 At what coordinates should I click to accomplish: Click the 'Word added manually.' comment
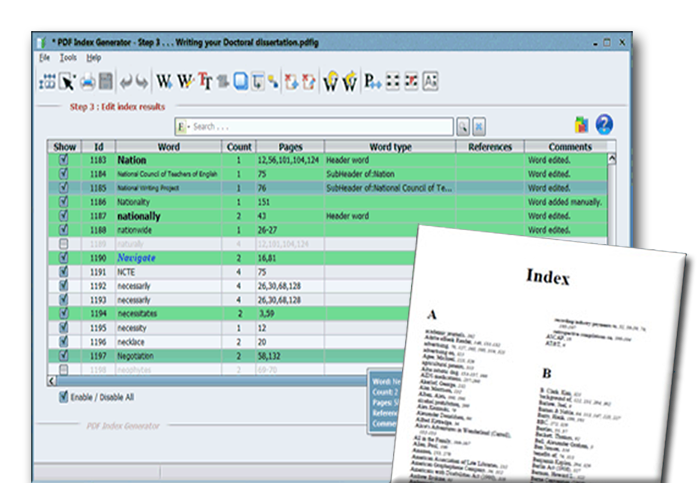(x=565, y=202)
